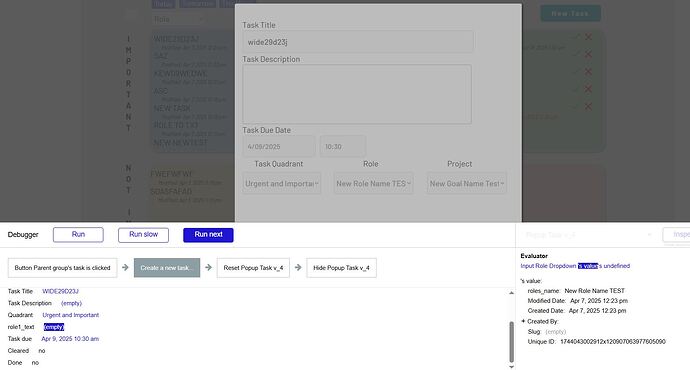Click the arrow after the 'task is clicked' step
This screenshot has width=690, height=370.
[x=125, y=267]
